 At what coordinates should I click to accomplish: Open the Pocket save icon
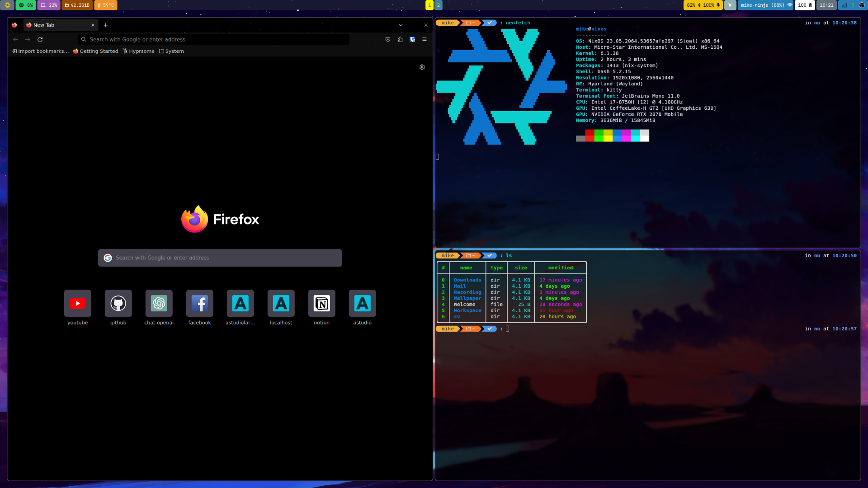pos(387,39)
